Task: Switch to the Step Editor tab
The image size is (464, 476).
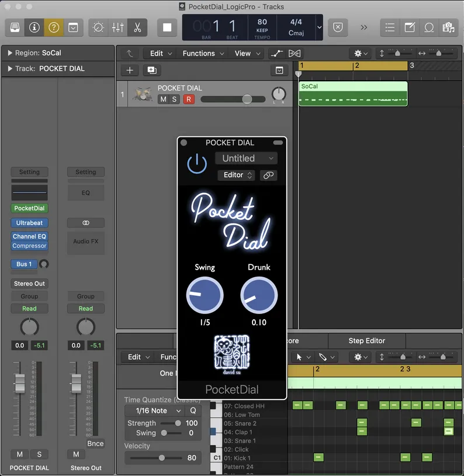Action: pyautogui.click(x=366, y=340)
